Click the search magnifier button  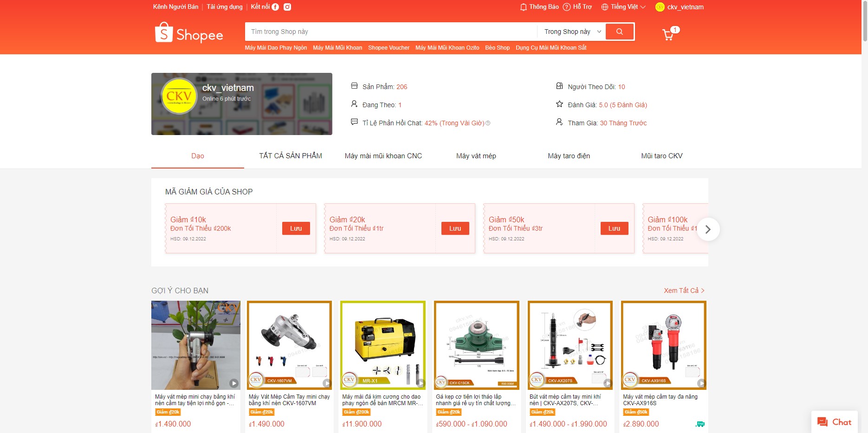click(619, 31)
